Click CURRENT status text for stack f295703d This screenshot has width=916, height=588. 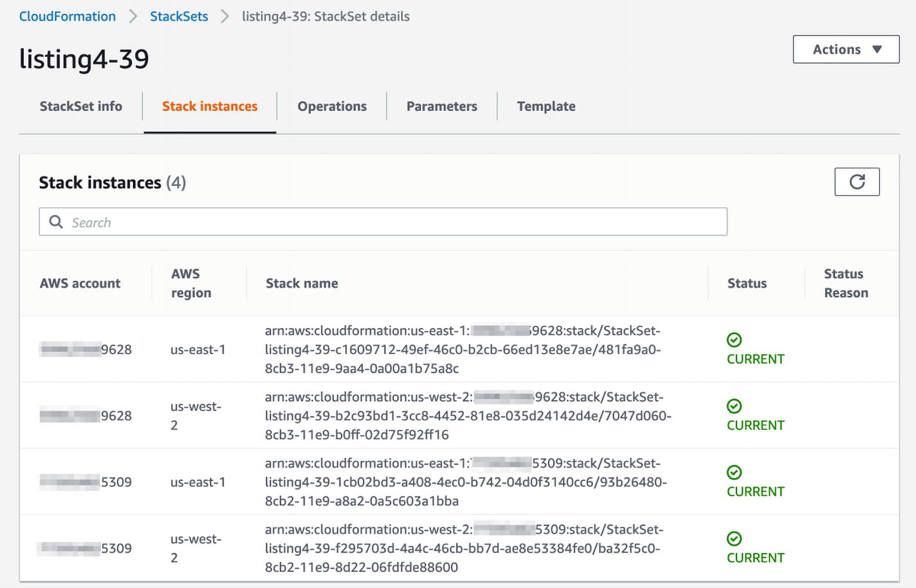pos(755,558)
